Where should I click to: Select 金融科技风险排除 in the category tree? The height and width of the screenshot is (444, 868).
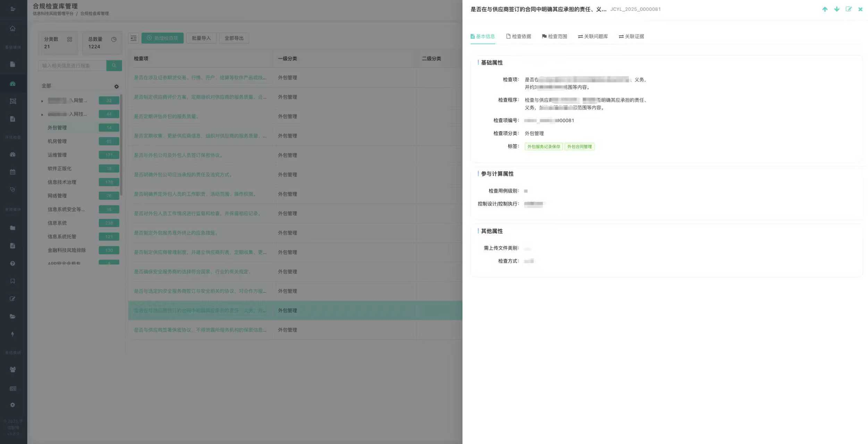[67, 250]
